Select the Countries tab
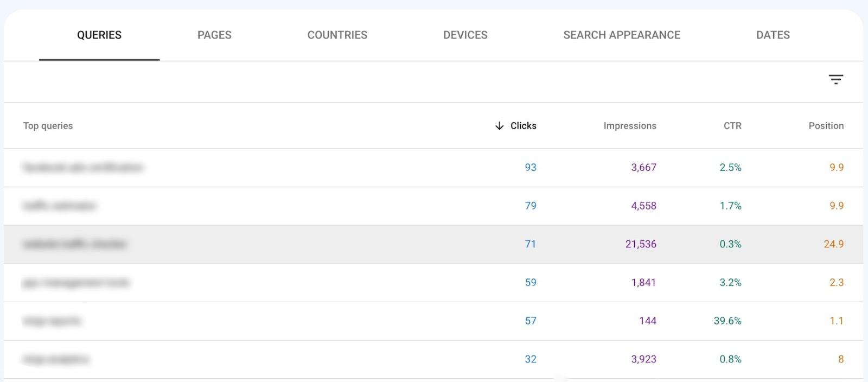 (337, 35)
